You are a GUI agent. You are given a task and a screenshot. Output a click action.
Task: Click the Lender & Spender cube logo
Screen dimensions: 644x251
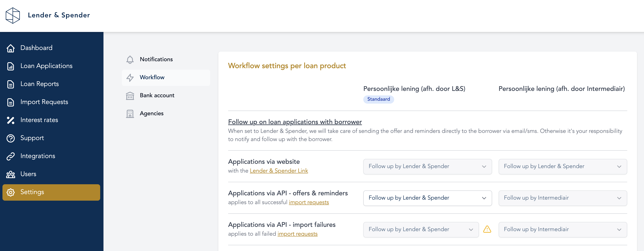pos(13,16)
